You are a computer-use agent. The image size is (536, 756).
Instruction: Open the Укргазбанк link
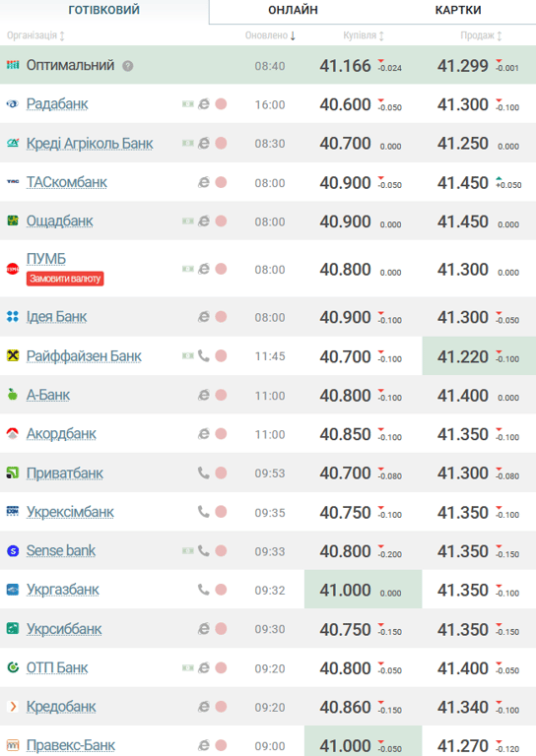[62, 590]
